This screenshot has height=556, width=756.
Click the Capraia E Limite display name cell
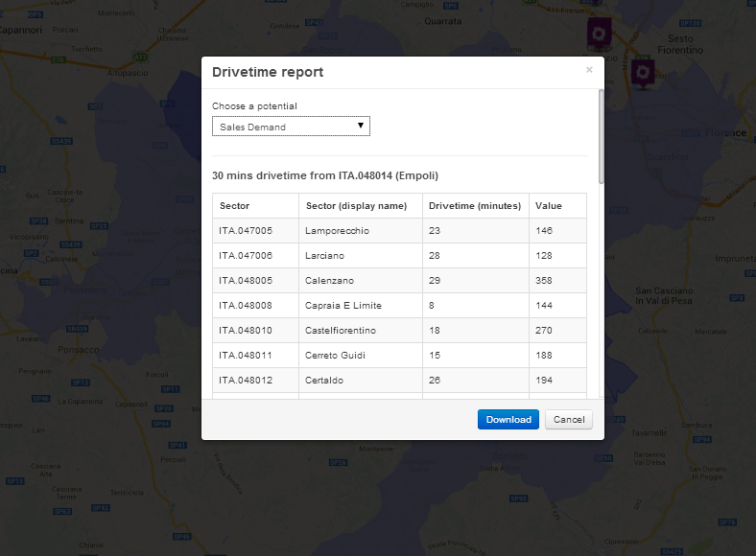361,306
